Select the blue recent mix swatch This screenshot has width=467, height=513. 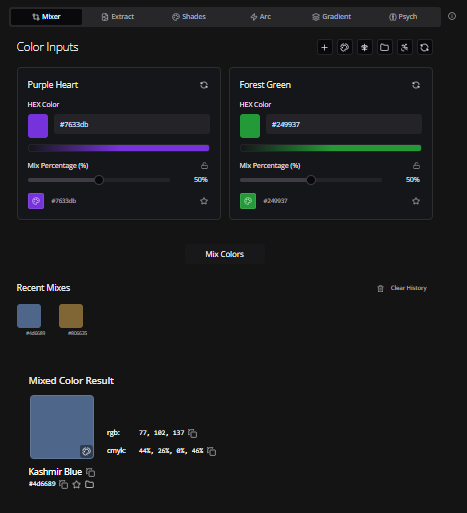click(29, 316)
